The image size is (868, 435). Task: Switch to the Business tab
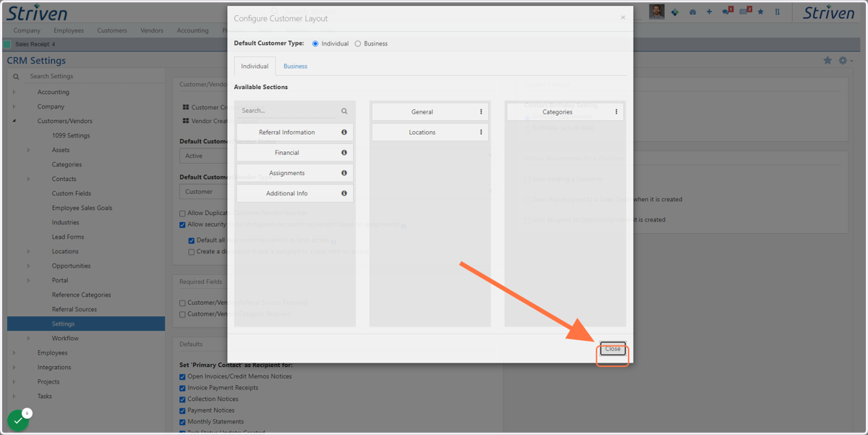295,66
